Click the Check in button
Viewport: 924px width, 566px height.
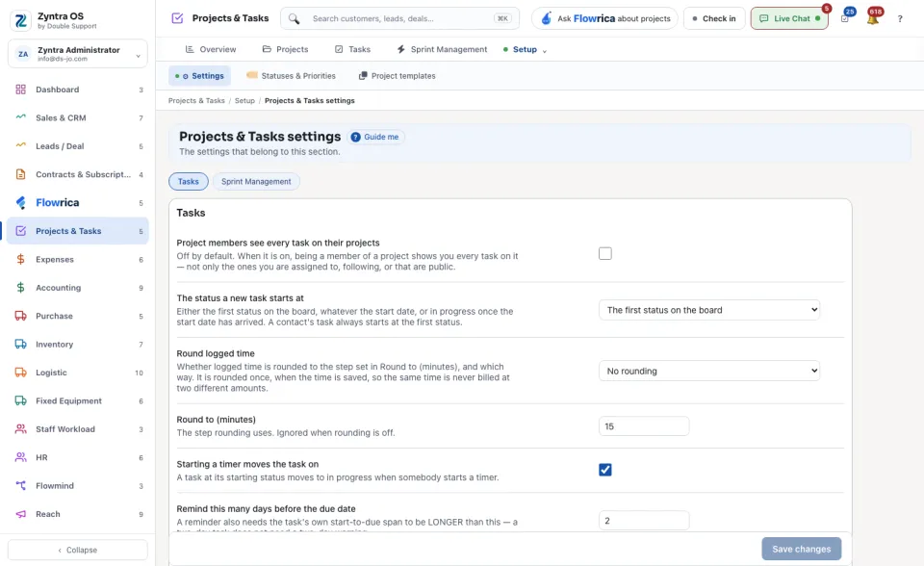coord(714,18)
